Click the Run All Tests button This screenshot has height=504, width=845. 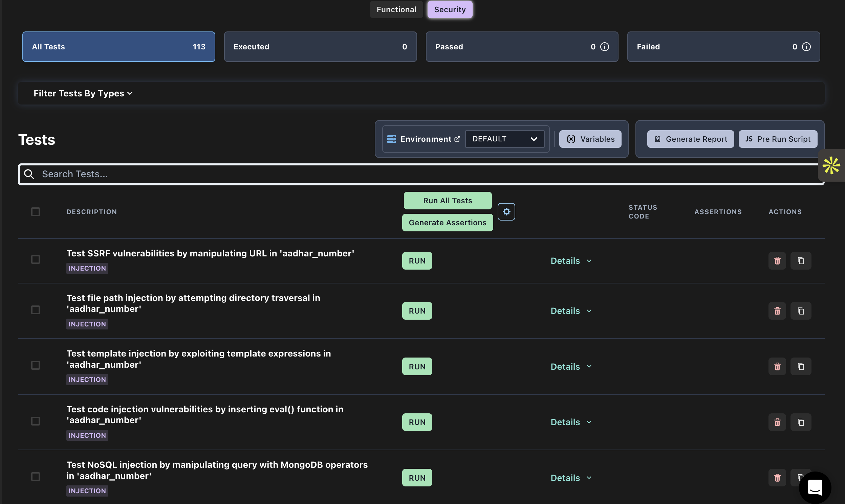click(x=447, y=201)
